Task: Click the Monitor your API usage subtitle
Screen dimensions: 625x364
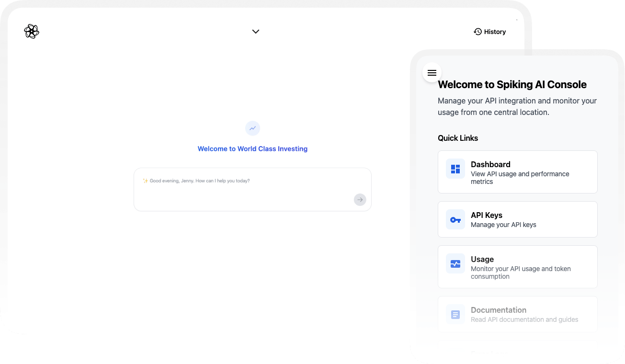Action: (521, 273)
